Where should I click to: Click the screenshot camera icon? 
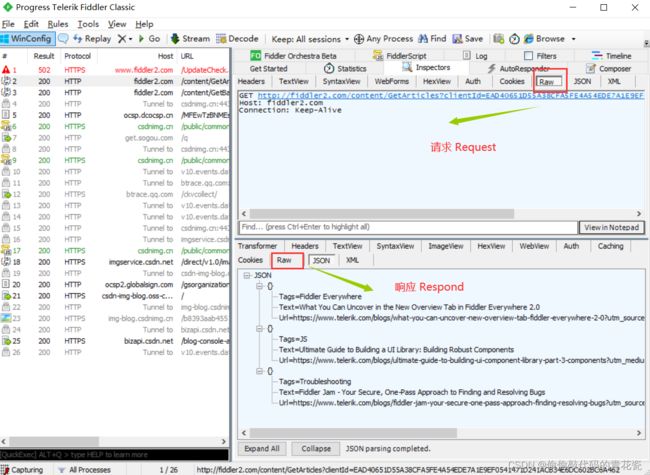[x=498, y=39]
